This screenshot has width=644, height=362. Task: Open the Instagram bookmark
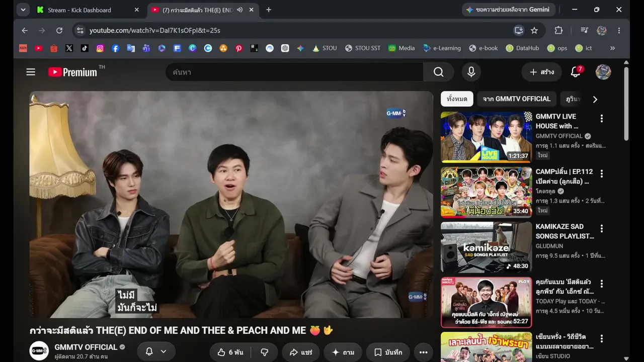pos(100,48)
